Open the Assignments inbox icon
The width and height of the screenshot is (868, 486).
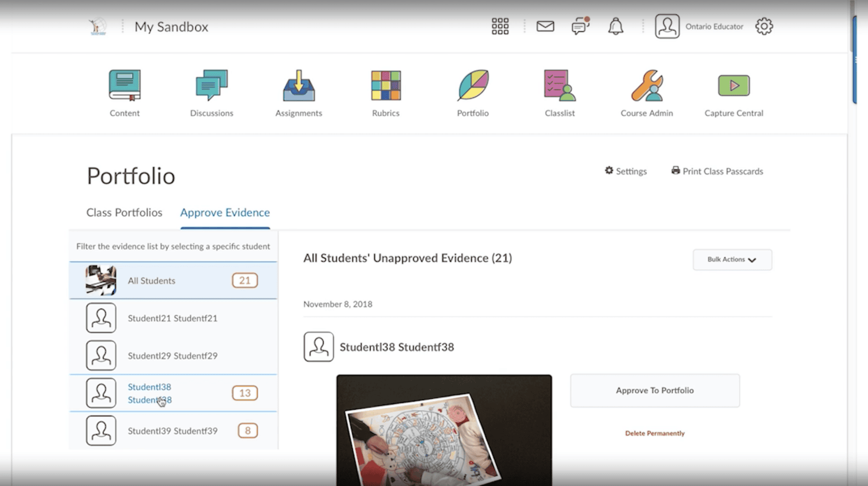[298, 85]
